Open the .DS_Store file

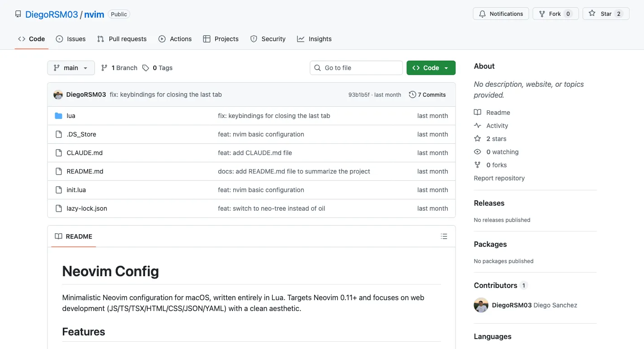pos(81,134)
